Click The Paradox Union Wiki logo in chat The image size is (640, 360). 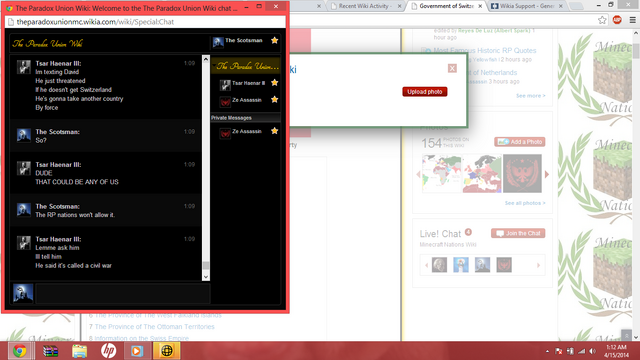pyautogui.click(x=48, y=43)
